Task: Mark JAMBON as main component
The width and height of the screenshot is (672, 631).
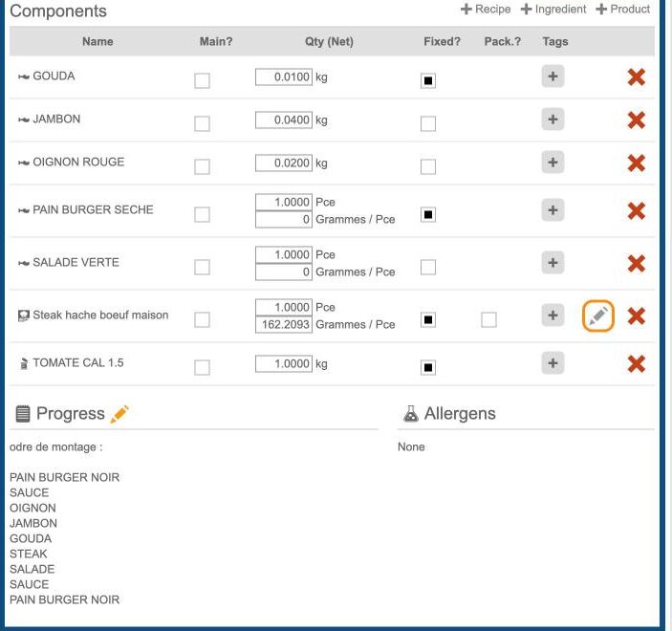Action: (202, 123)
